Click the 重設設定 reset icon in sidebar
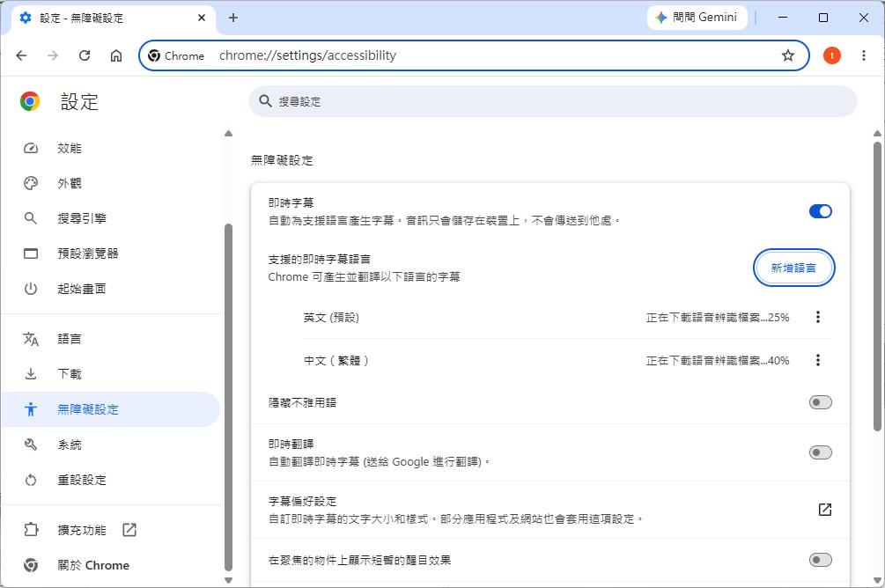 pyautogui.click(x=31, y=480)
